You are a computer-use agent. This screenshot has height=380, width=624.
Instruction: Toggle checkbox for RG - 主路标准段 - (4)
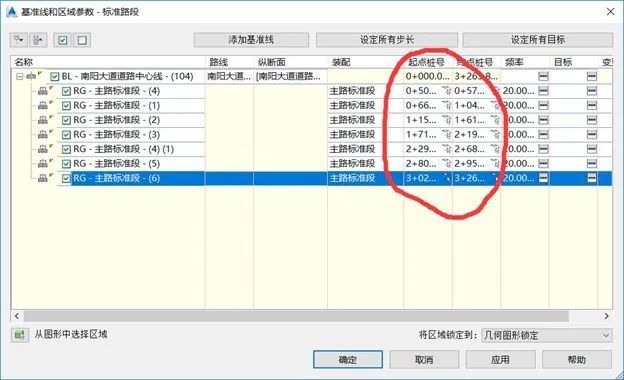(66, 91)
